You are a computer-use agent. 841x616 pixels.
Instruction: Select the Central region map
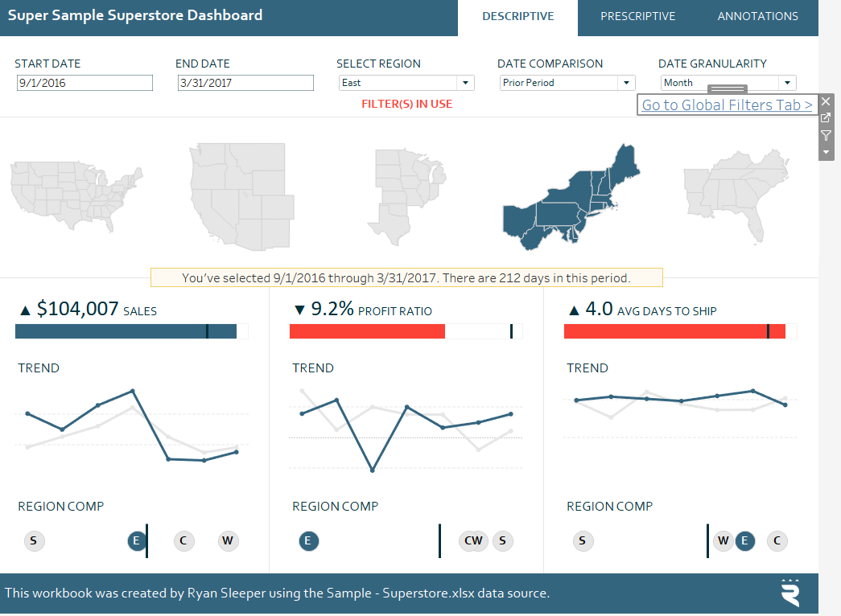[406, 197]
